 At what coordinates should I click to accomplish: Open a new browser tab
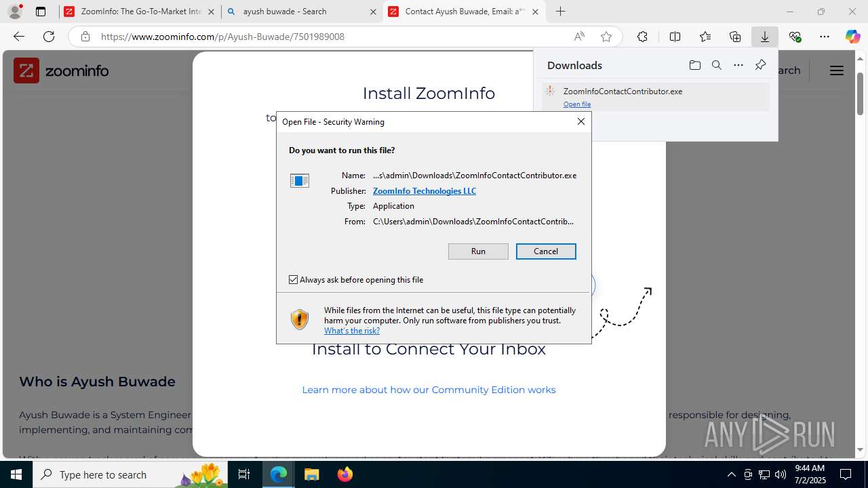click(x=560, y=12)
